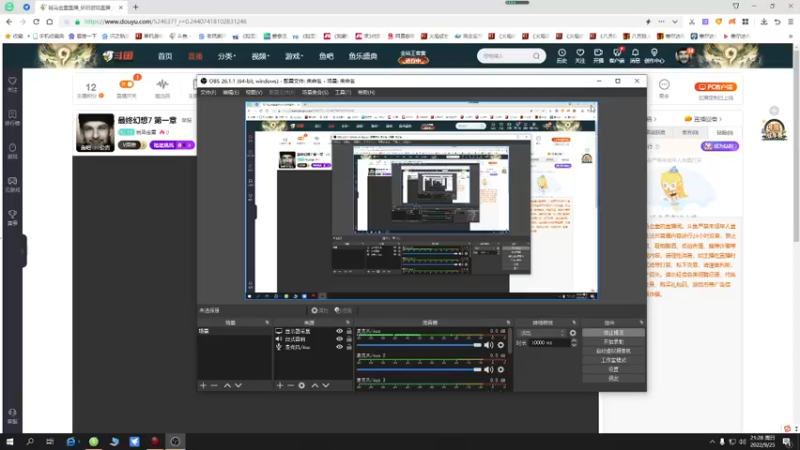This screenshot has width=800, height=450.
Task: Move the selected source up
Action: (315, 386)
